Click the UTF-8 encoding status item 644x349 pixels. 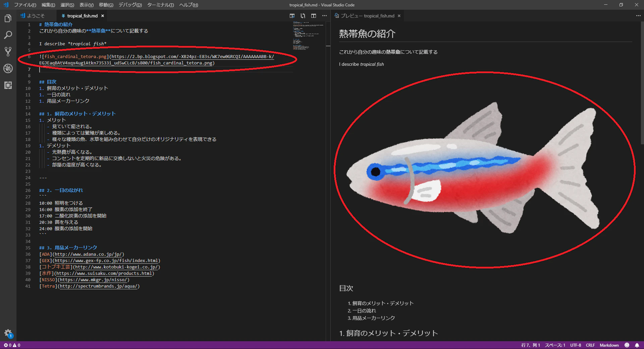(576, 345)
